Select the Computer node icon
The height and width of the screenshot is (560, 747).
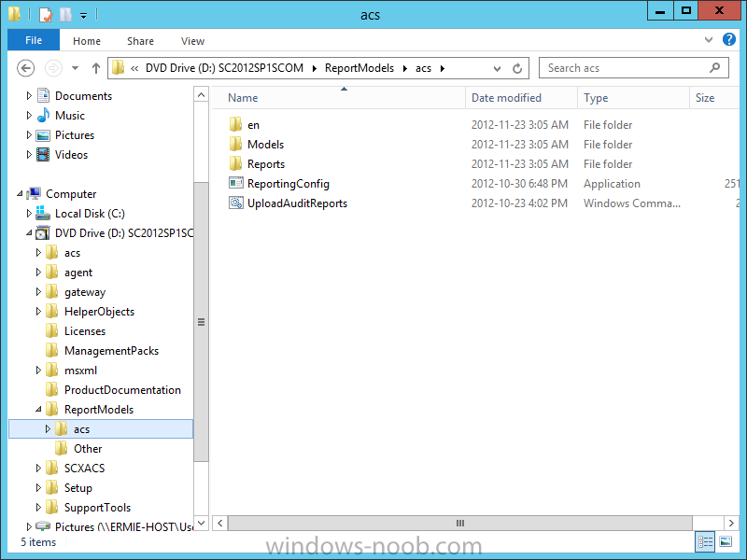[35, 194]
